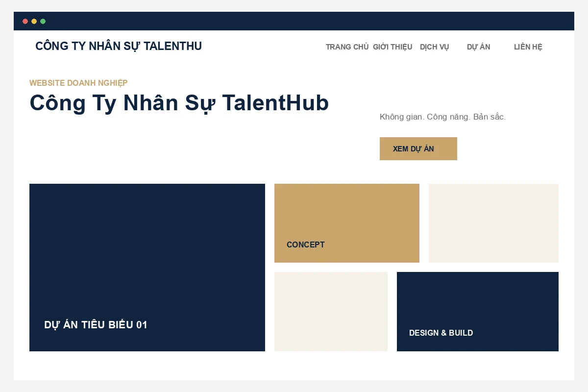Click the CÔNG TY NHÂN SỰ TALENTHU logo
The width and height of the screenshot is (588, 392).
119,46
